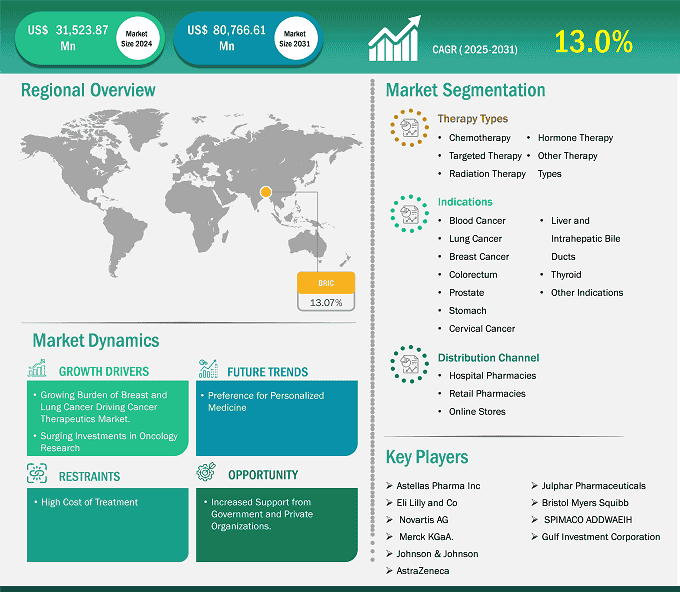
Task: Click Increased Support from Government text
Action: [262, 514]
